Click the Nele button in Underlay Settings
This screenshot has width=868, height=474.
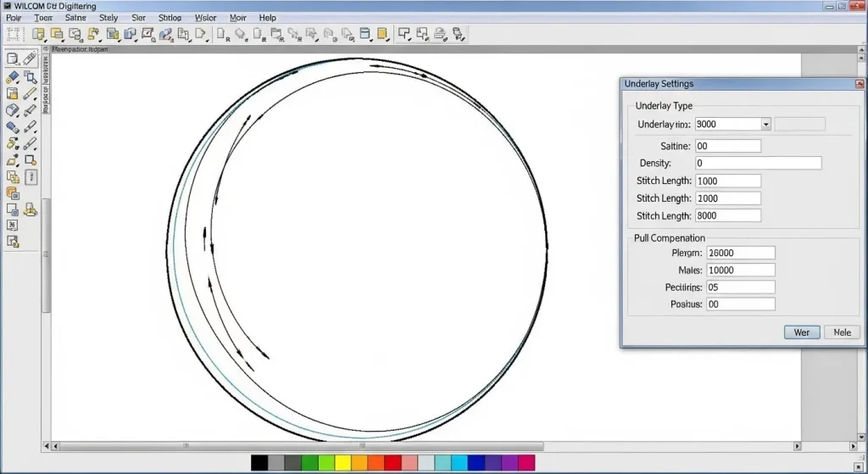pyautogui.click(x=842, y=332)
